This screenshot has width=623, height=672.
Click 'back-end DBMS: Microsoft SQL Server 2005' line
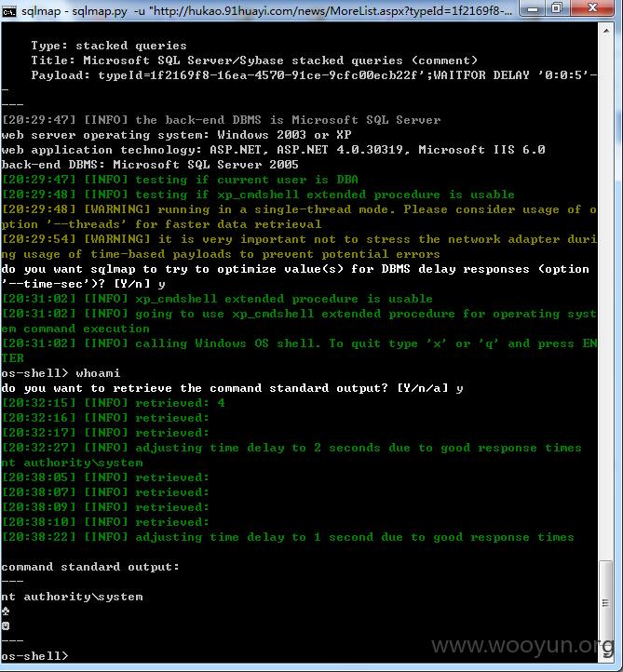(150, 165)
